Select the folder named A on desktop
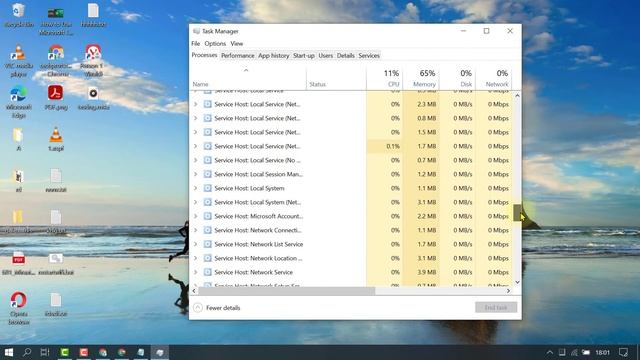640x360 pixels. coord(18,140)
